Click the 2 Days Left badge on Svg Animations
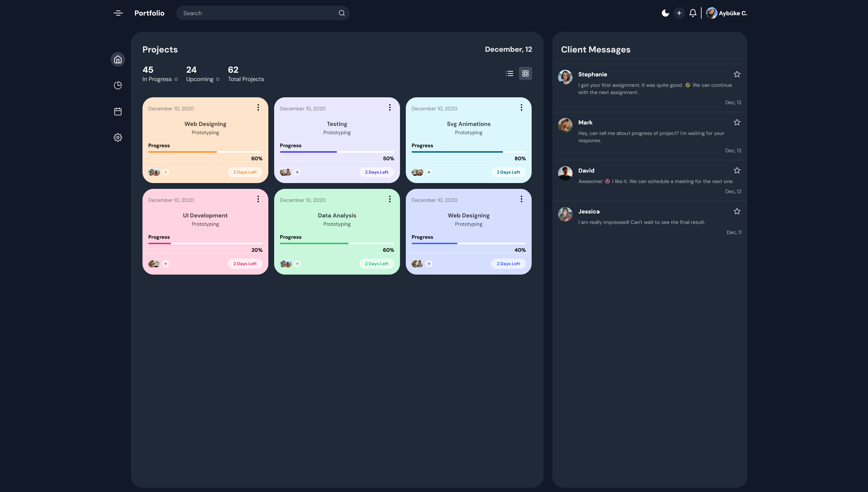Screen dimensions: 868x492 [508, 172]
